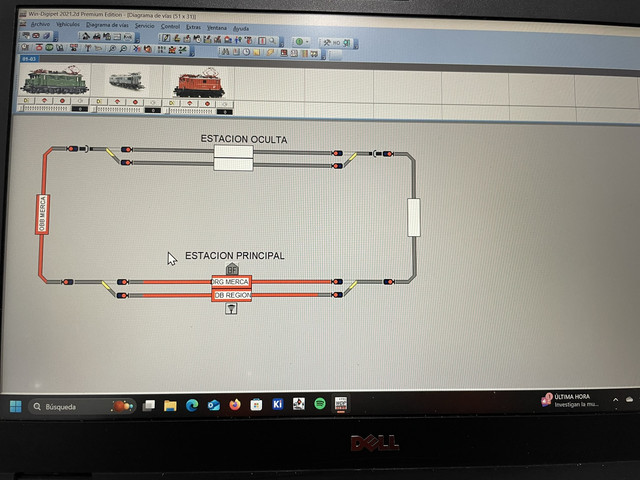640x480 pixels.
Task: Click the green exit door icon
Action: tap(347, 43)
